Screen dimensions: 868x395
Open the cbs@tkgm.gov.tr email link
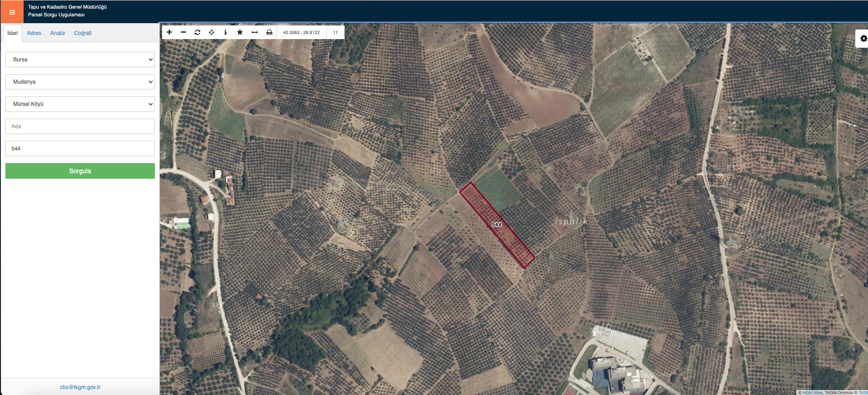[80, 387]
